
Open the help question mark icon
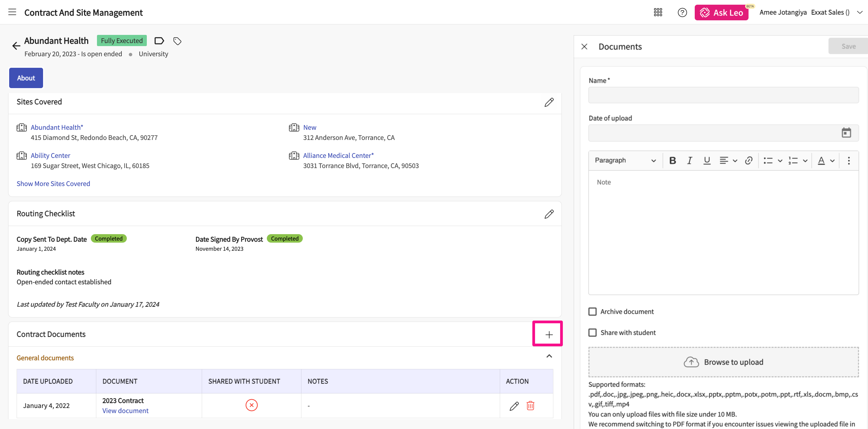coord(682,13)
